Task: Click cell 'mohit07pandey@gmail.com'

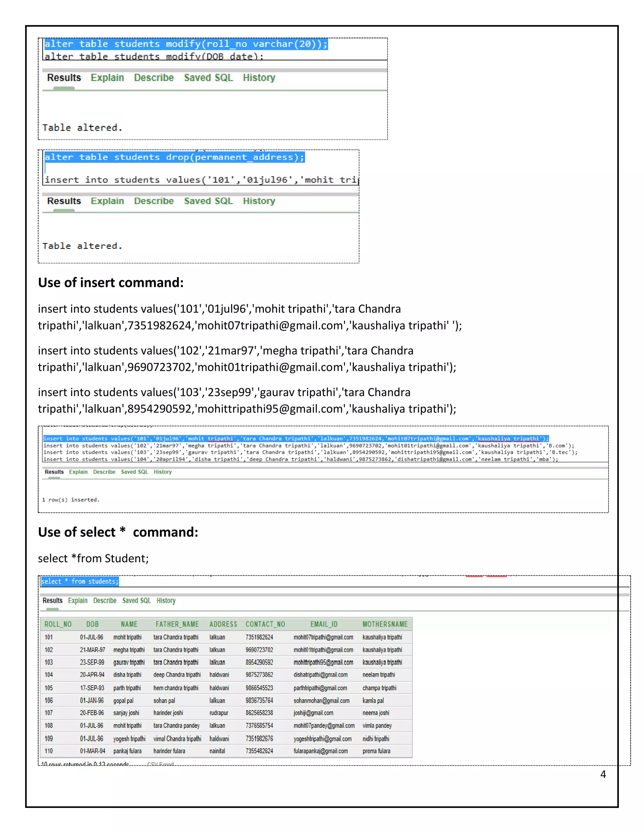Action: (x=324, y=725)
